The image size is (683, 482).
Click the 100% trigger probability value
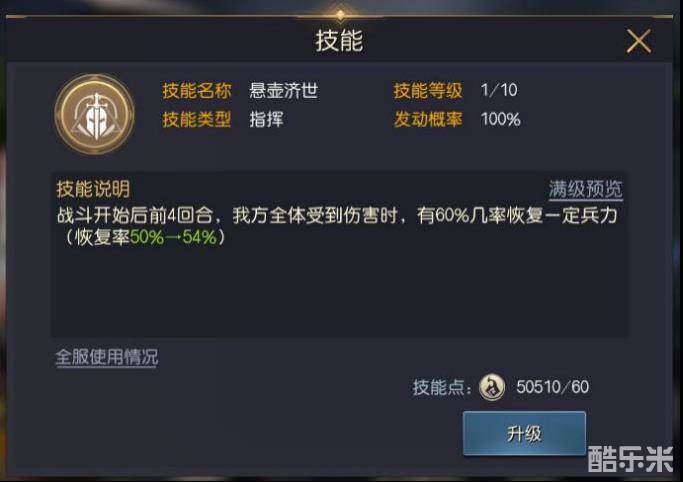501,119
